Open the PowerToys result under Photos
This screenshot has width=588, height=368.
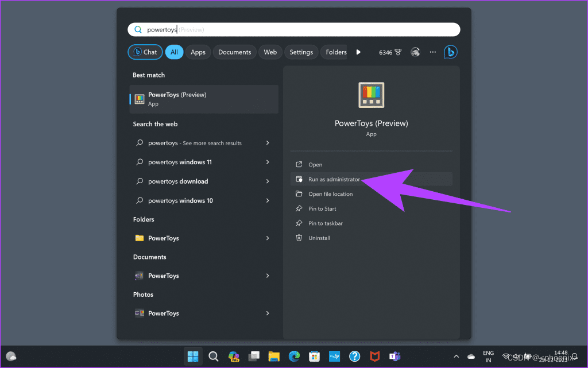tap(204, 313)
